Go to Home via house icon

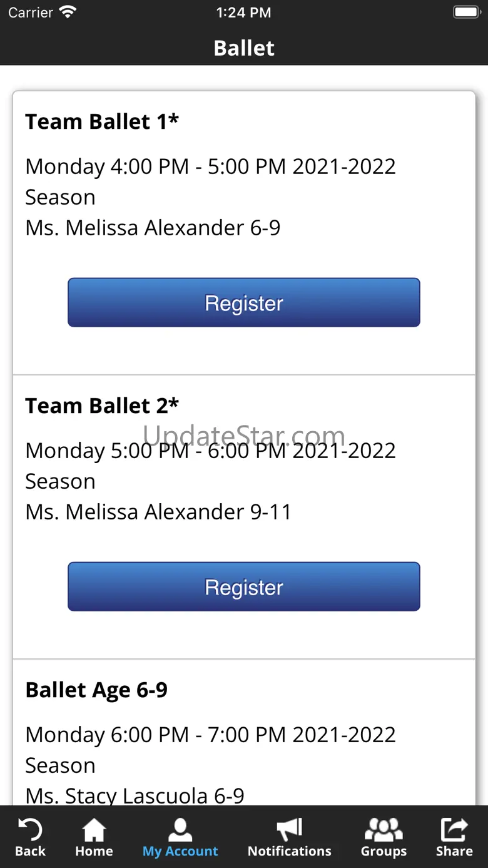tap(94, 830)
